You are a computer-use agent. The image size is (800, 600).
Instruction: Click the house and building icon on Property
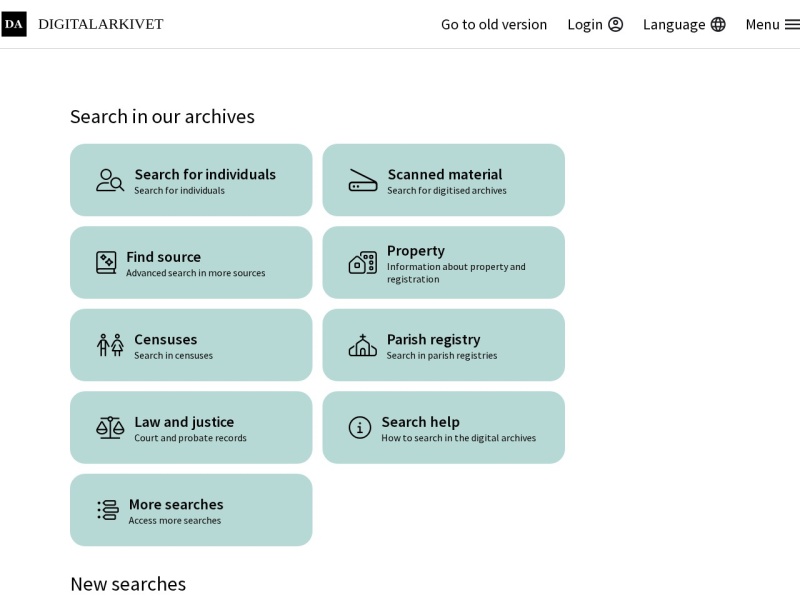[x=363, y=263]
